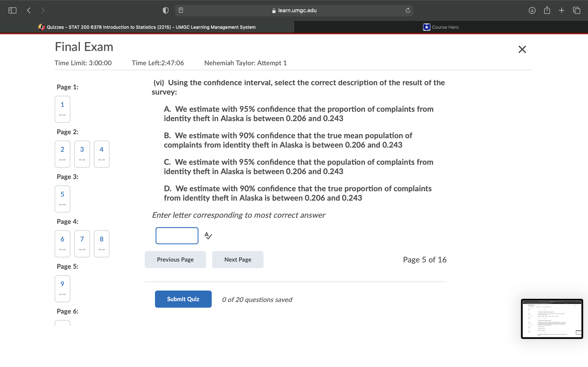Go back with the browser back arrow

[x=29, y=10]
